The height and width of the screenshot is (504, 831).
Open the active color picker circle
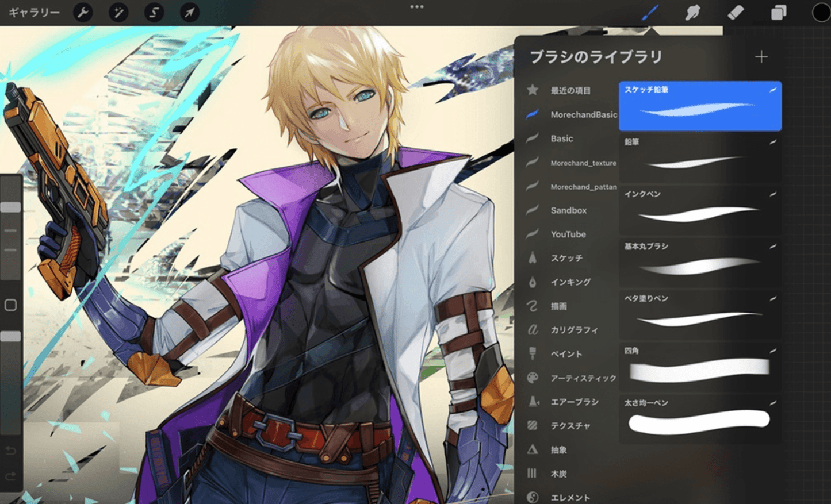[x=821, y=13]
